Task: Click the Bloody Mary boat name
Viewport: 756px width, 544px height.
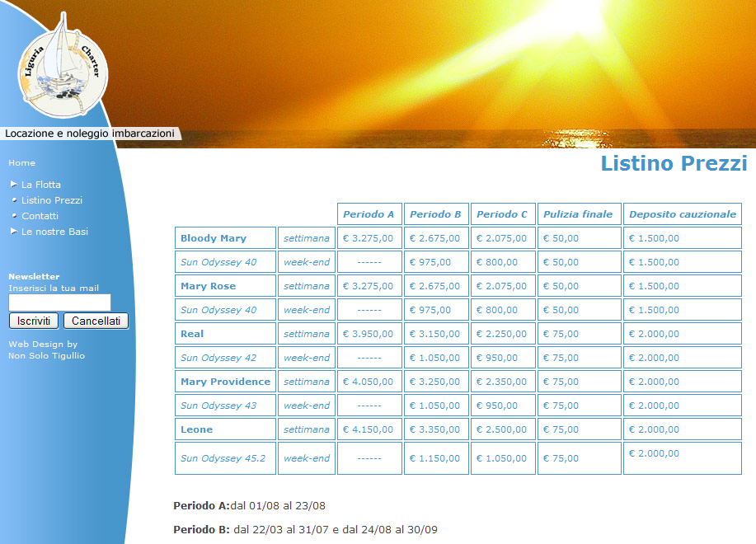Action: click(213, 238)
